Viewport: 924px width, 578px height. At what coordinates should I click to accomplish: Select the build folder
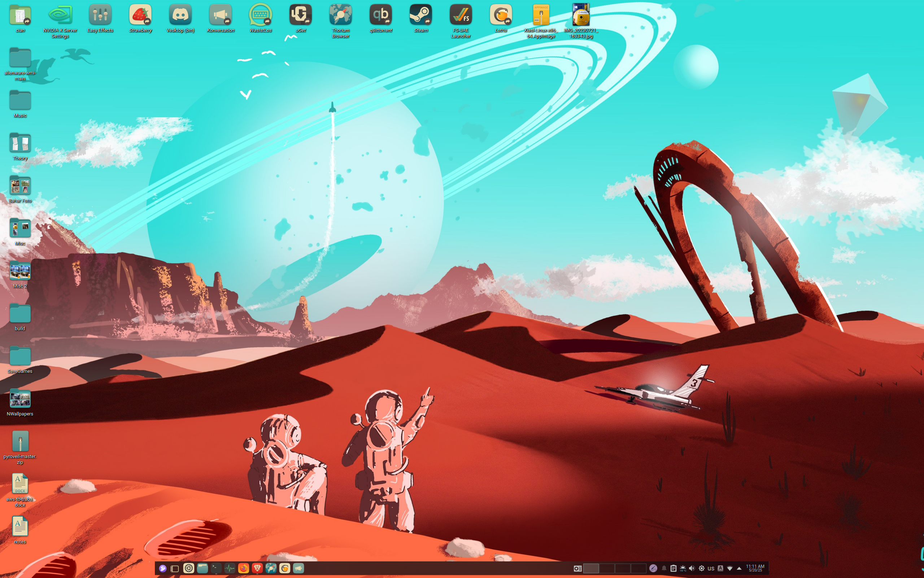(x=20, y=317)
